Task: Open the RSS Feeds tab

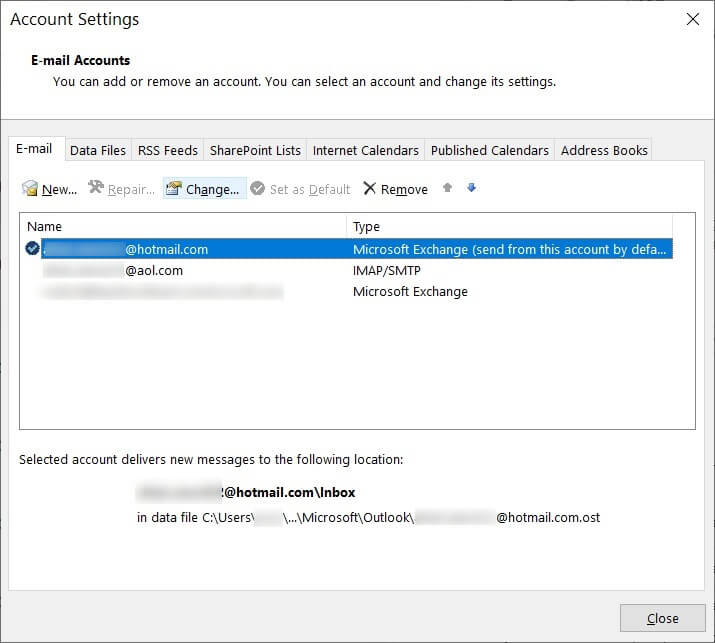Action: point(168,150)
